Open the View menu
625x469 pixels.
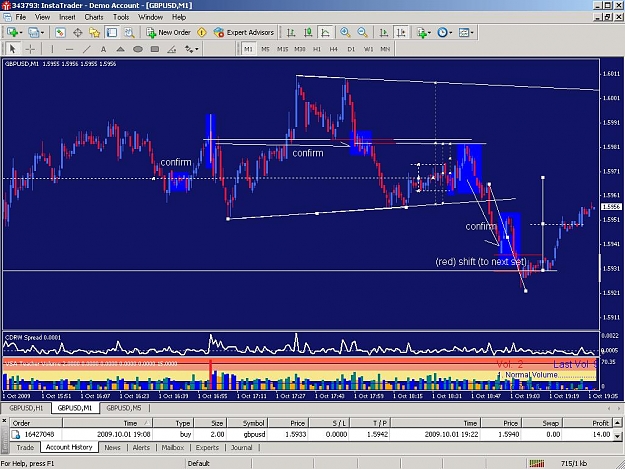coord(43,17)
